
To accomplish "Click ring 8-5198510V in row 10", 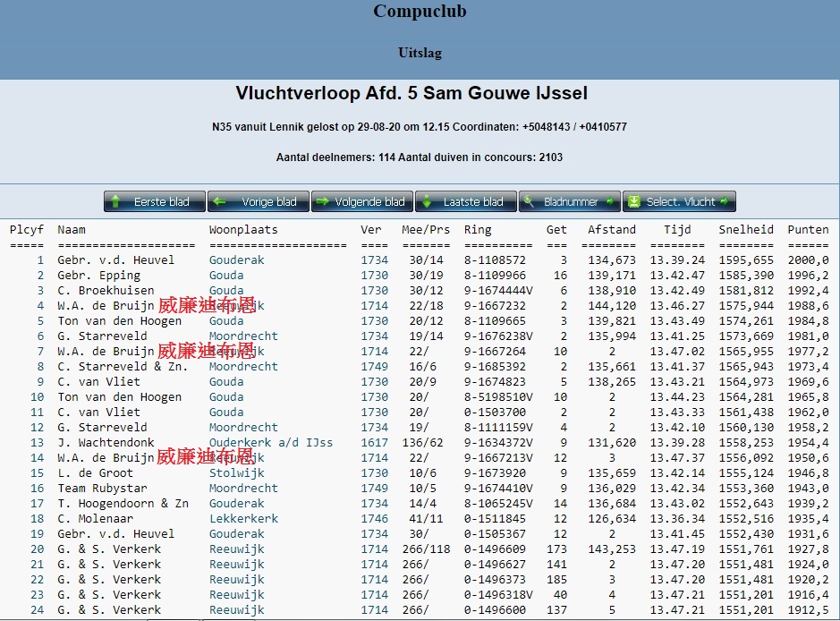I will coord(498,397).
